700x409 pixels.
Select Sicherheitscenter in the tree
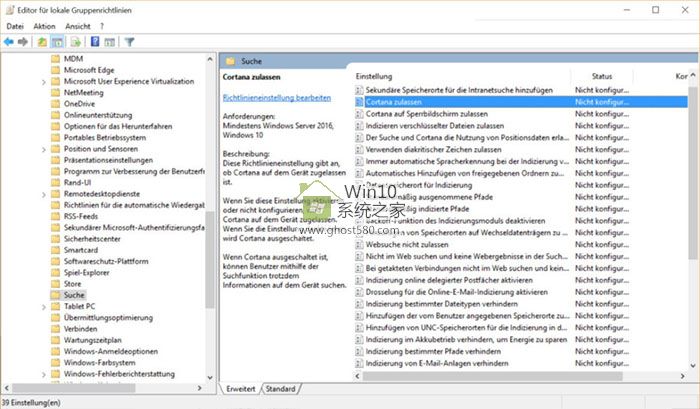(92, 238)
